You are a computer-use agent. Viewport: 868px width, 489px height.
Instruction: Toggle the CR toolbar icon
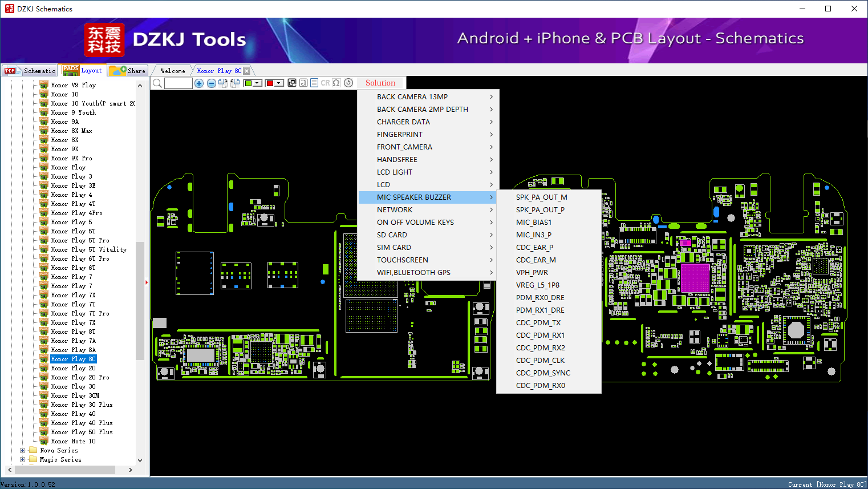click(325, 83)
